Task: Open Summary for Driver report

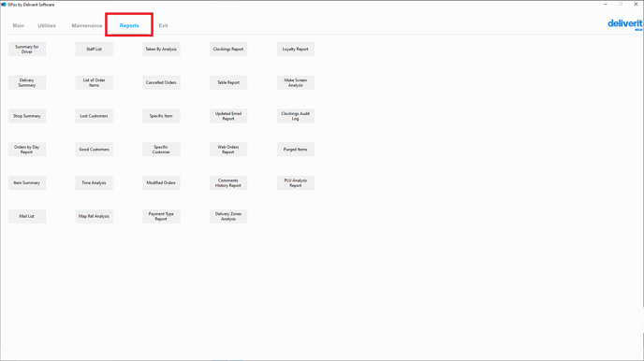Action: (27, 50)
